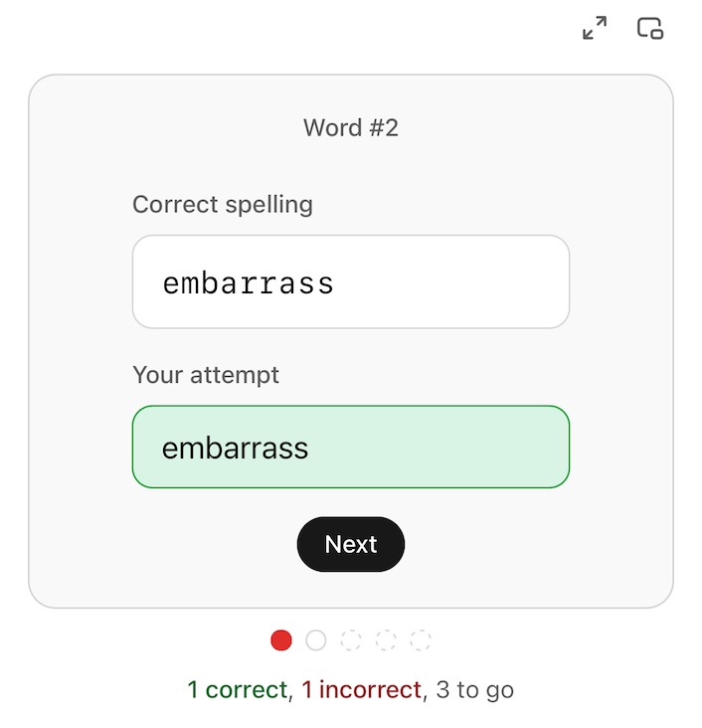Click the '3 to go' status text

474,689
